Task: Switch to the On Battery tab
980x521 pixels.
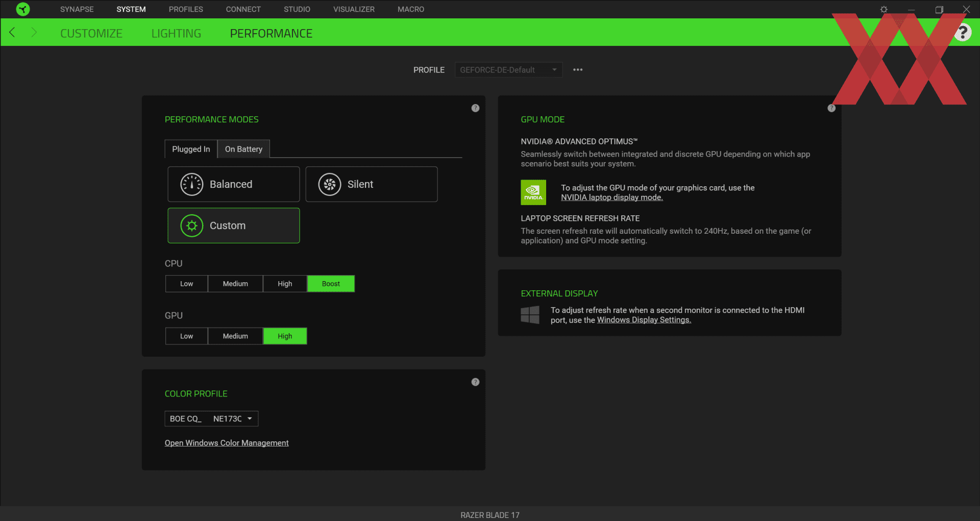Action: 243,149
